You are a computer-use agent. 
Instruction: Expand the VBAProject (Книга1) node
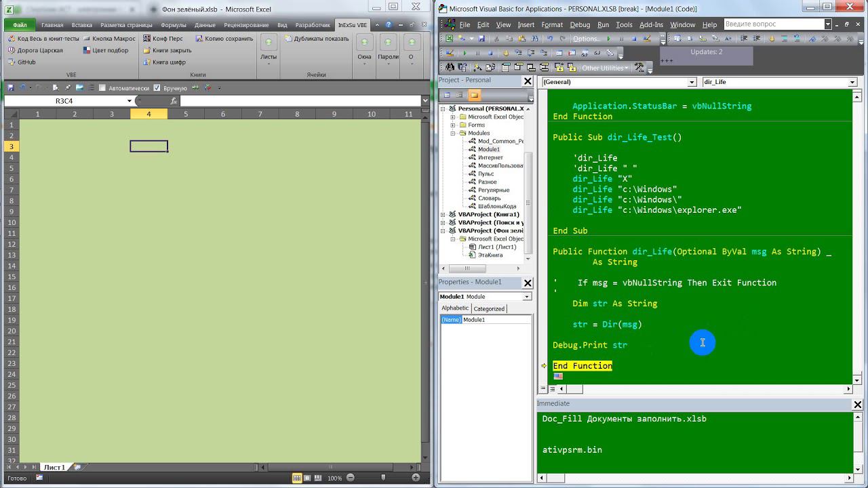click(443, 214)
